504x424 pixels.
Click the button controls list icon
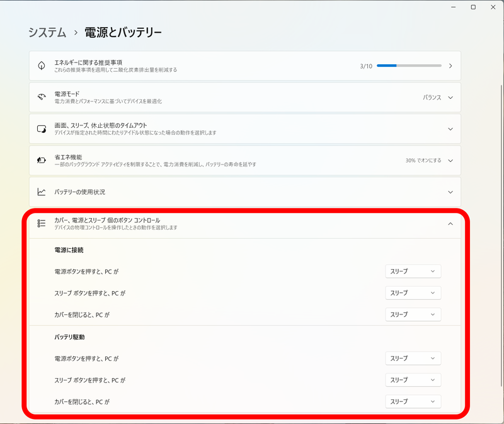click(x=43, y=222)
